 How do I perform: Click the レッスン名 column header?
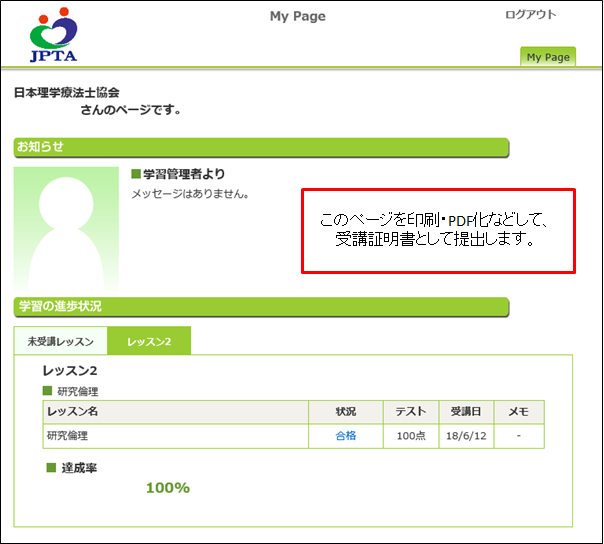point(176,412)
